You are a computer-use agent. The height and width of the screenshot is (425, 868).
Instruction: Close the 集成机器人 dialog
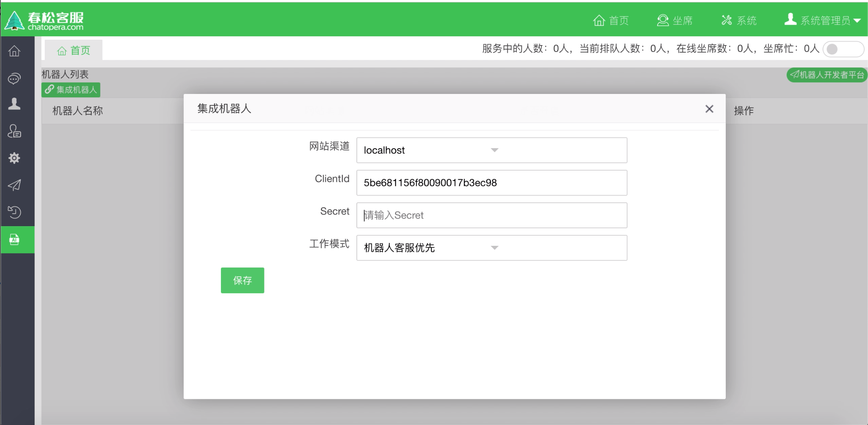click(x=709, y=109)
